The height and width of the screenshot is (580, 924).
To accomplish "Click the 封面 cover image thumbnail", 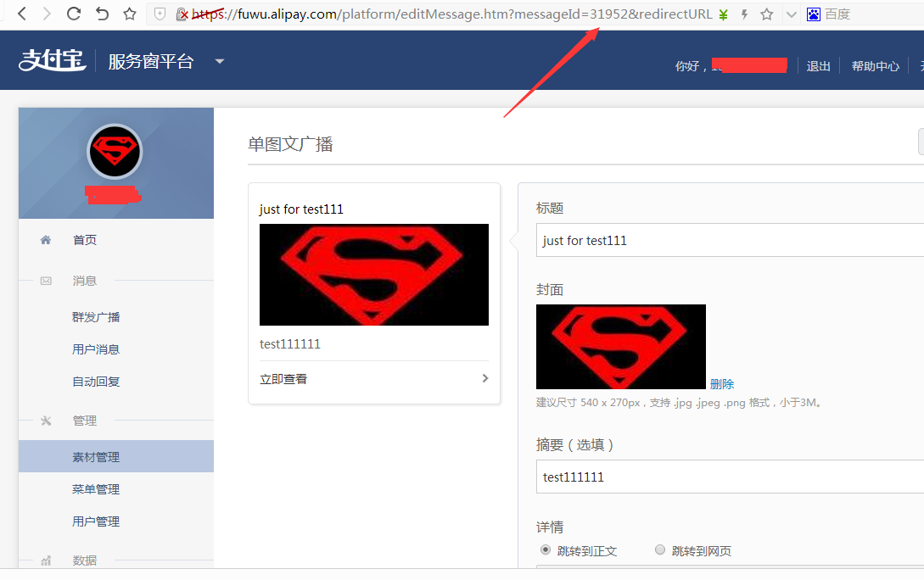I will click(x=620, y=347).
